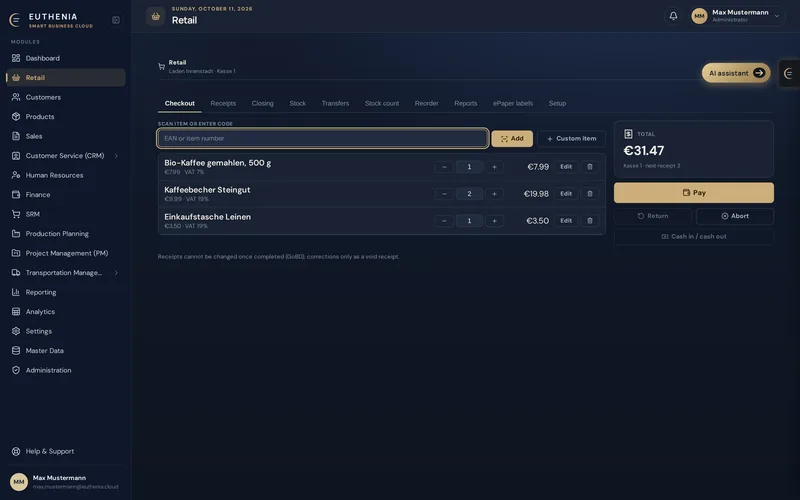Open the SRM module

tap(65, 214)
